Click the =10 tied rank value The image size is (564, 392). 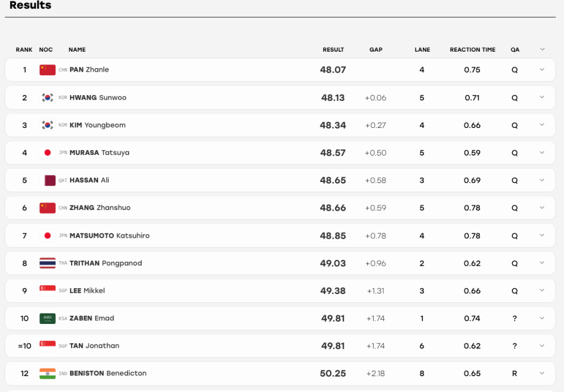click(x=25, y=346)
